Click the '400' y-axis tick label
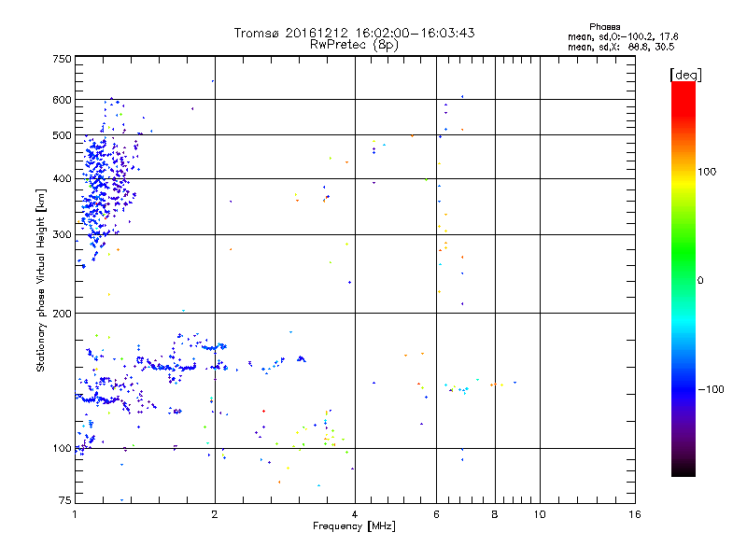747x560 pixels. pyautogui.click(x=63, y=179)
